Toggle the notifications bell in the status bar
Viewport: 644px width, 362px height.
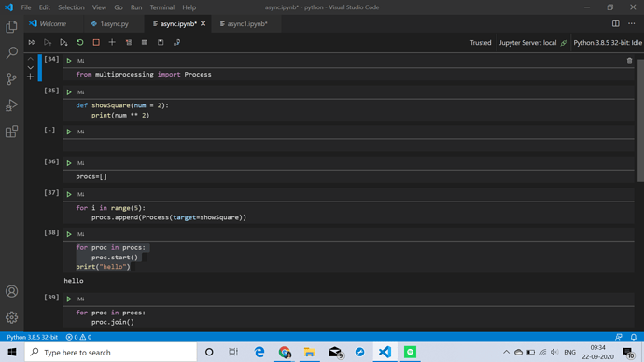(634, 337)
